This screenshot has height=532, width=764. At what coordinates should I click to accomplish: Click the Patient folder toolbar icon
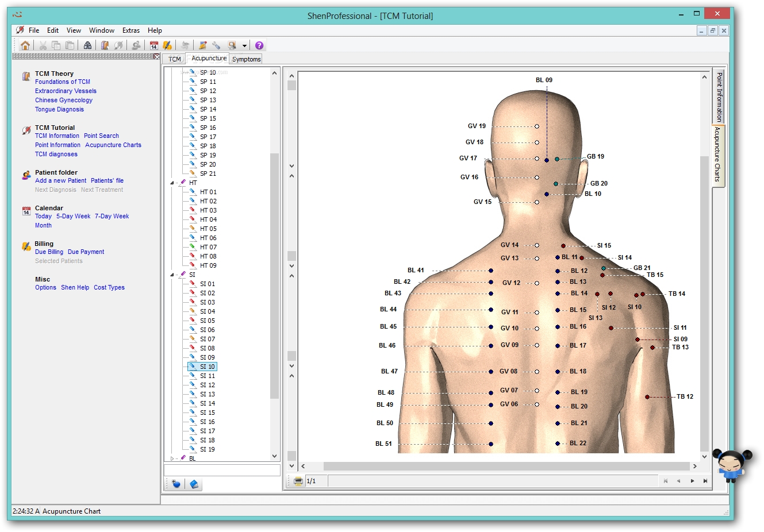[136, 45]
